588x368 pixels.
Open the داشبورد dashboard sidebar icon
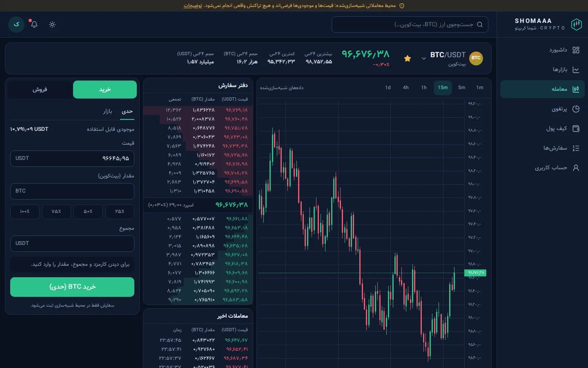576,50
